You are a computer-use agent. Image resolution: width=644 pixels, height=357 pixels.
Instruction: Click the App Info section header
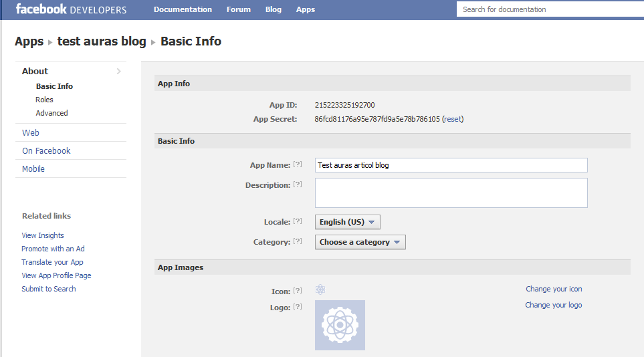pyautogui.click(x=393, y=84)
